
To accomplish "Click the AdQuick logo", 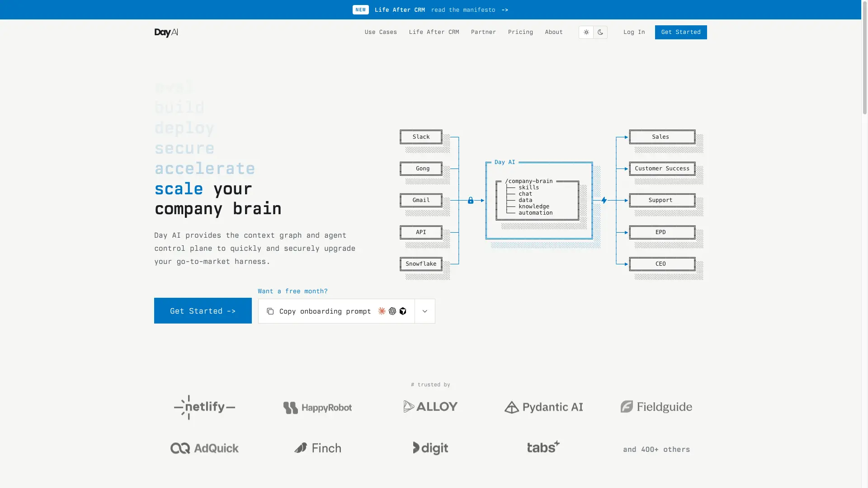I will click(x=204, y=448).
